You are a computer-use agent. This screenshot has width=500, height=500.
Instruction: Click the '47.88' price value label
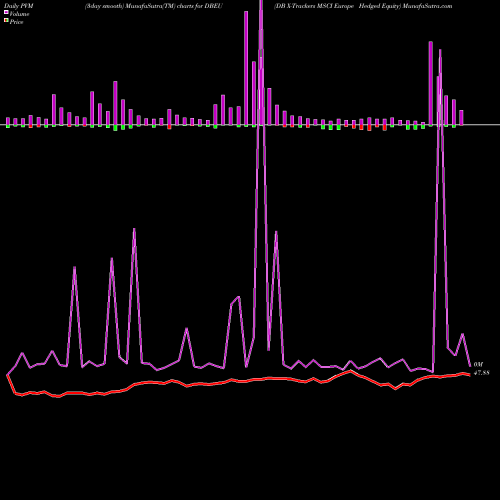[481, 373]
